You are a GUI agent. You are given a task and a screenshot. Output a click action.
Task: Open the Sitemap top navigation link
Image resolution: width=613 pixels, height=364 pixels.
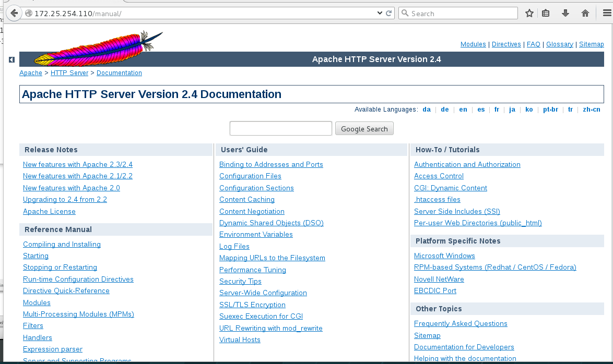591,44
